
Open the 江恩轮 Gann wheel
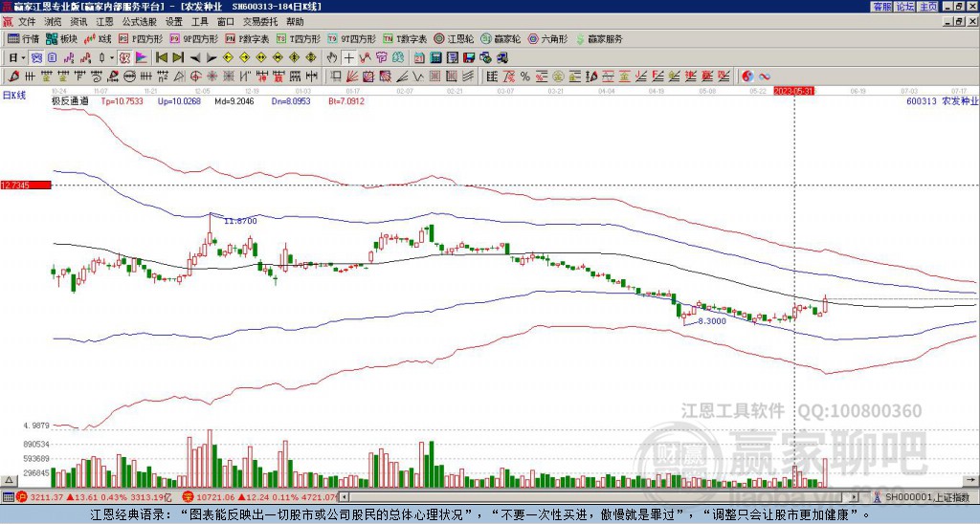[454, 38]
